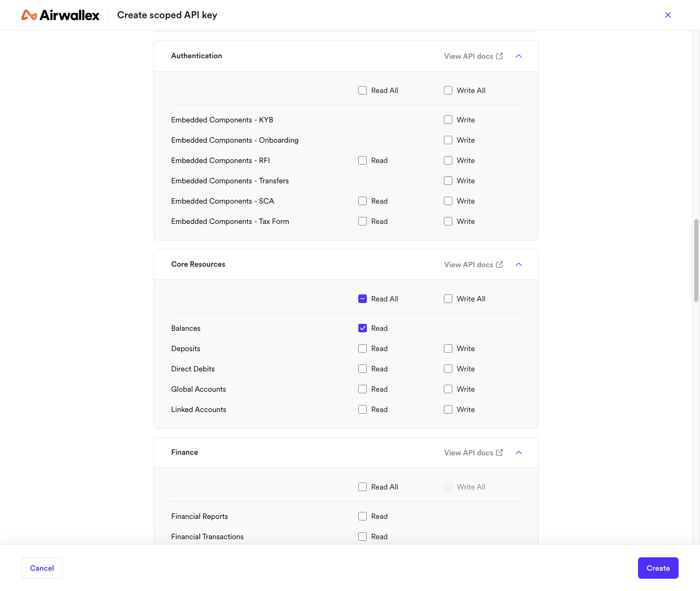Screen dimensions: 700x591
Task: Enable Write for Embedded Components - Transfers
Action: [448, 181]
